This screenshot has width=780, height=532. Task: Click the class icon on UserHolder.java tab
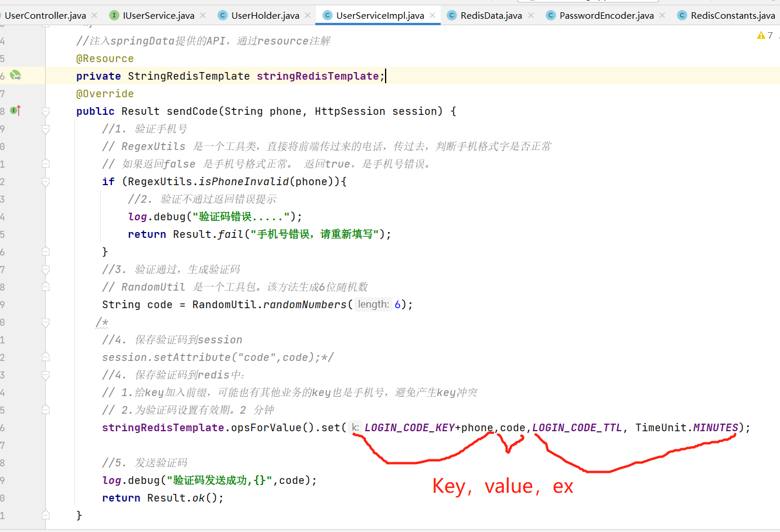(x=222, y=15)
